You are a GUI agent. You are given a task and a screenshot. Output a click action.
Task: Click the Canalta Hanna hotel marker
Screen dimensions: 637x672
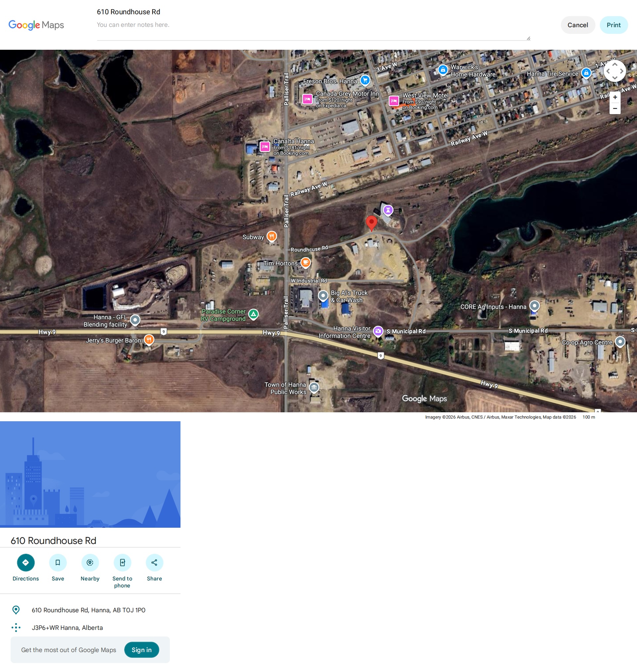pos(265,147)
